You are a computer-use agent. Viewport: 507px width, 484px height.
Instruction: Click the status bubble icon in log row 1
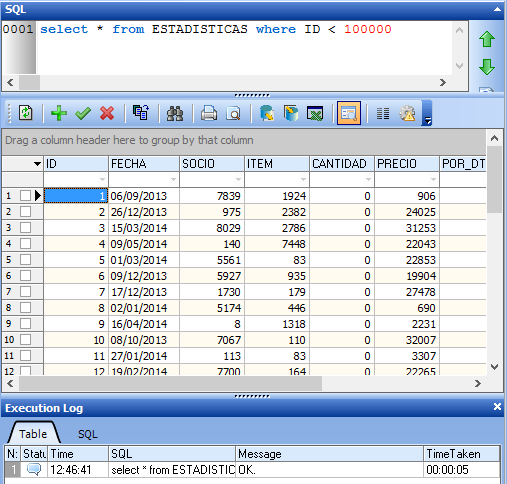(34, 469)
